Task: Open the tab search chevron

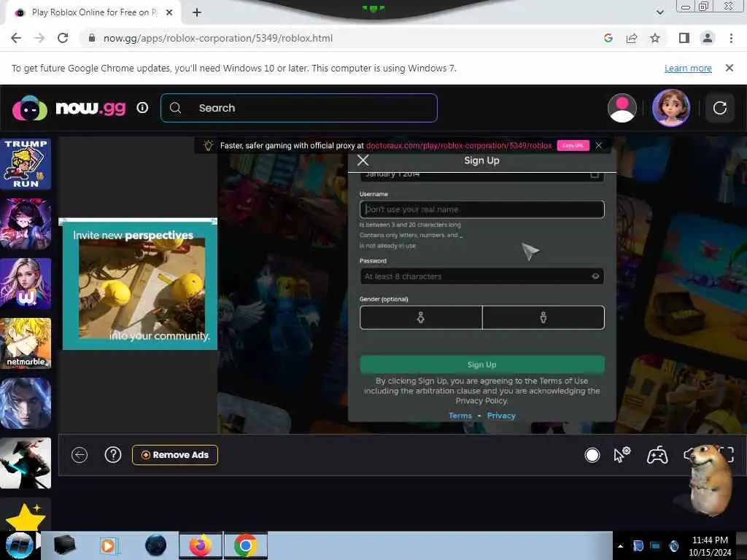Action: pyautogui.click(x=659, y=12)
